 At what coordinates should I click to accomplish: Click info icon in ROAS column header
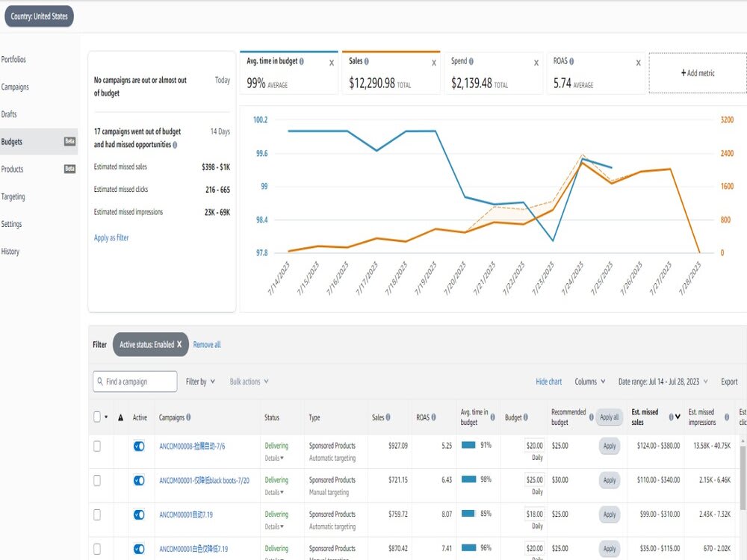pyautogui.click(x=433, y=417)
